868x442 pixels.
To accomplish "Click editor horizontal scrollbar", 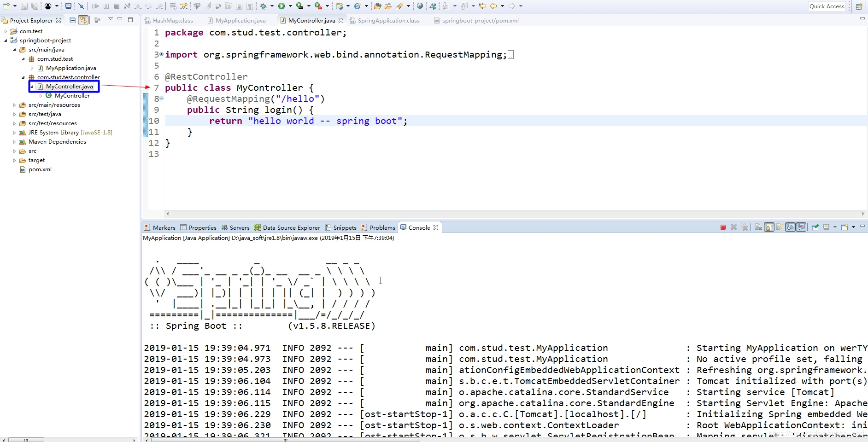I will pos(515,214).
